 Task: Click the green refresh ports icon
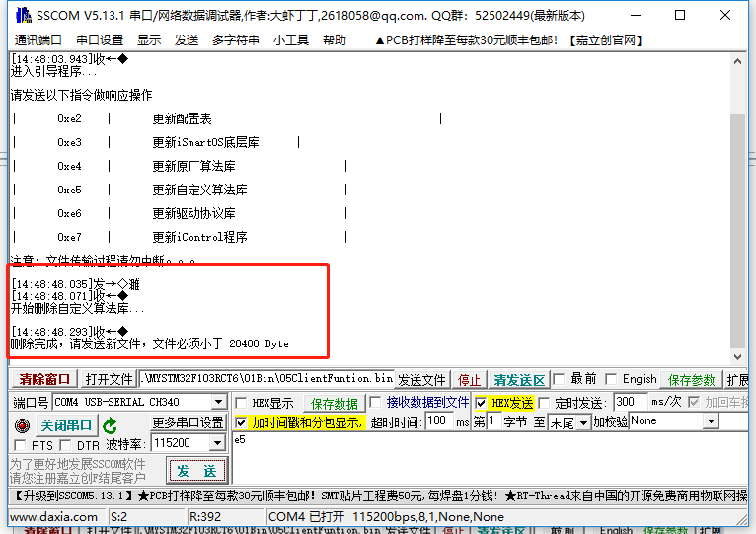pyautogui.click(x=110, y=425)
